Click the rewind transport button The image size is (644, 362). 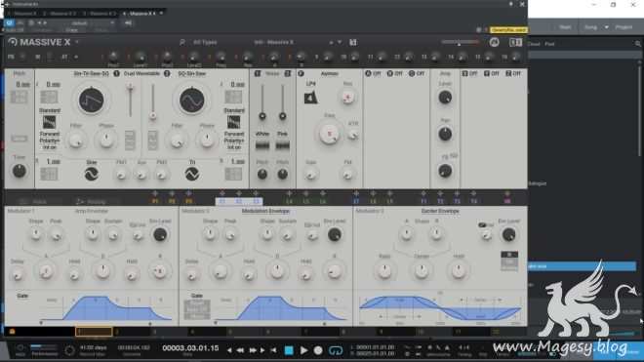click(240, 350)
